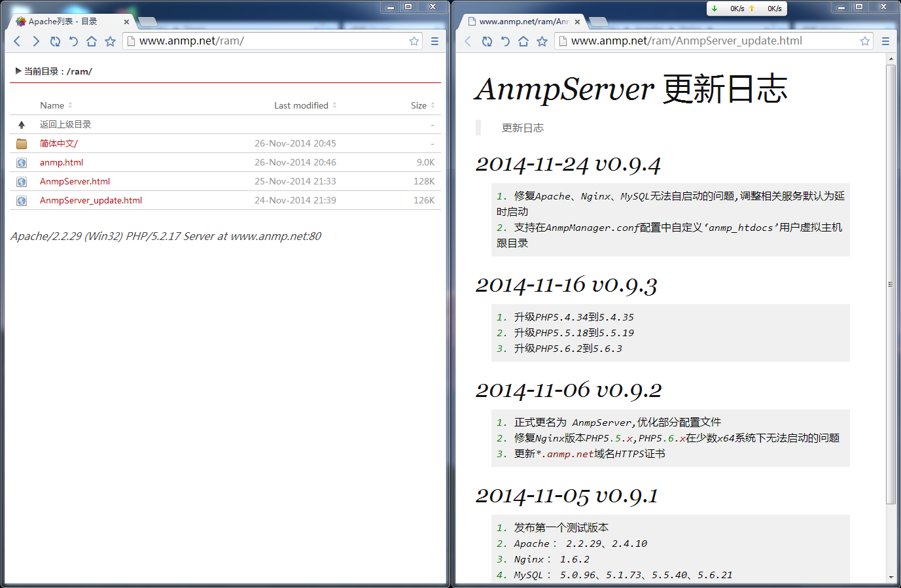Open anmp.html link

(62, 162)
